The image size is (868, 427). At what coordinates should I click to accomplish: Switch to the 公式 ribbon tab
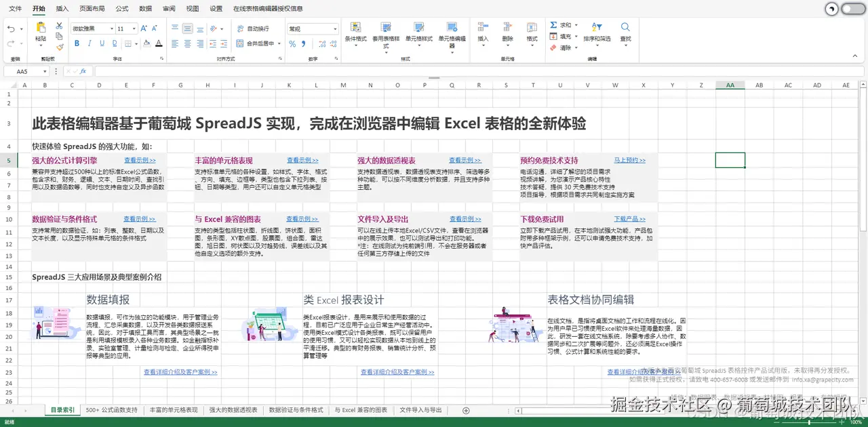coord(121,9)
